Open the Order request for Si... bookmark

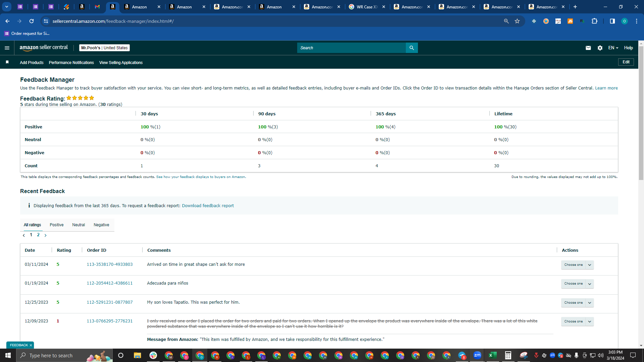click(27, 34)
